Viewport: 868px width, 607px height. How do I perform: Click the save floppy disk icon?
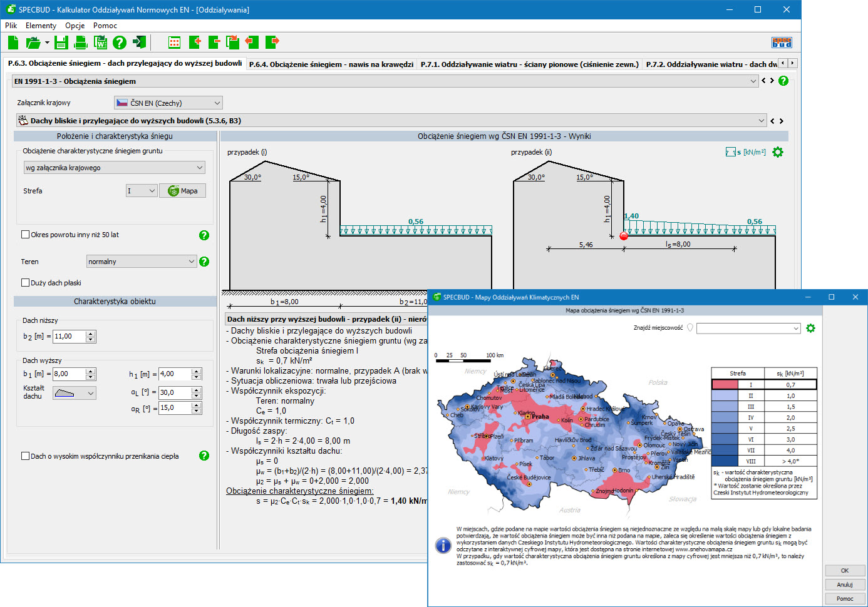click(61, 43)
